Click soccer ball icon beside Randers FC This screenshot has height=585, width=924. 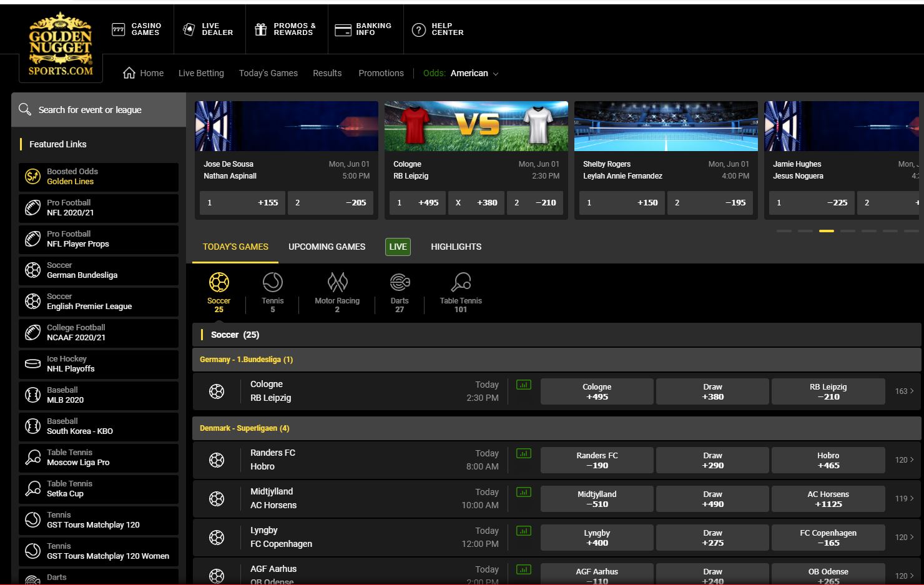coord(217,460)
